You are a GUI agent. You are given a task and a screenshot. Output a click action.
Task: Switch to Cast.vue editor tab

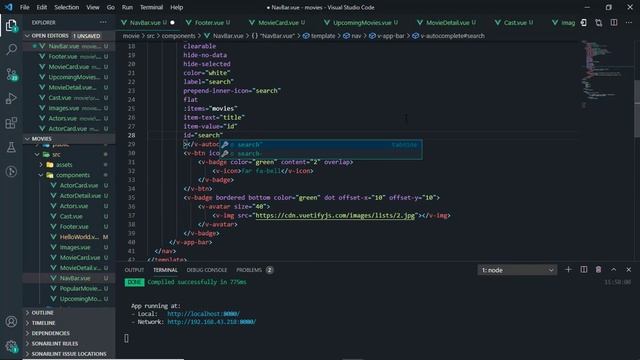[x=515, y=23]
